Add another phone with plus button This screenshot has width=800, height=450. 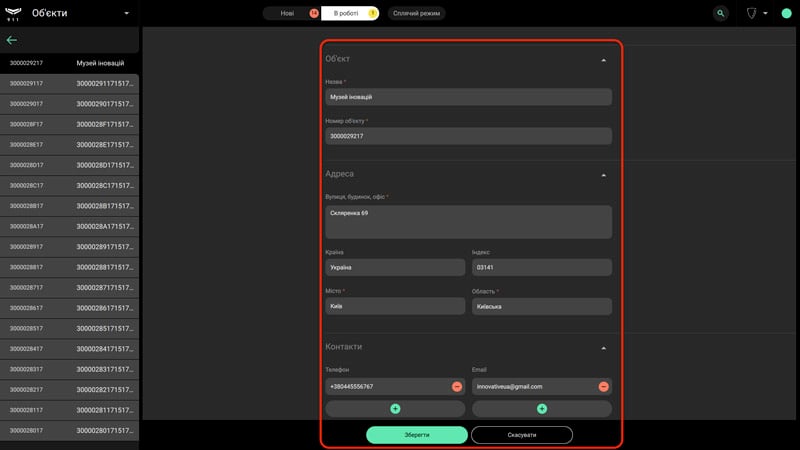coord(395,409)
